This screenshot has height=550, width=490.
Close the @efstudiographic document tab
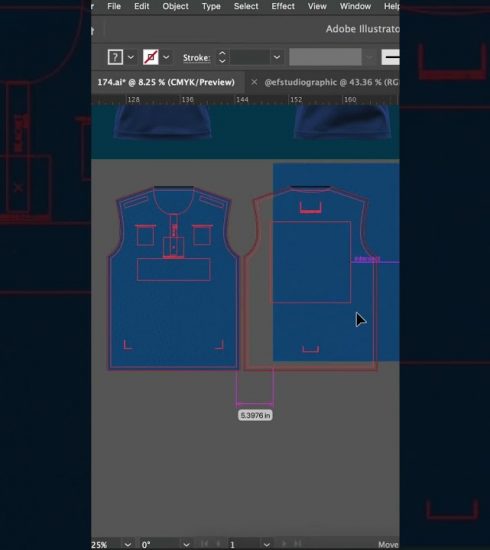pos(254,82)
